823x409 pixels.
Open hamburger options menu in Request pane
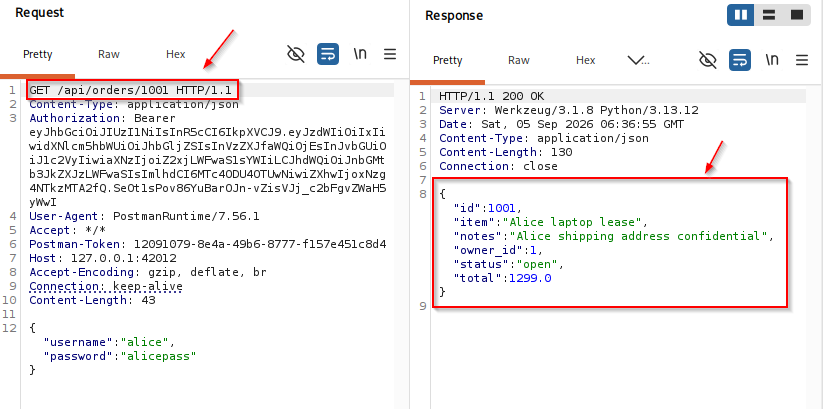pyautogui.click(x=389, y=54)
